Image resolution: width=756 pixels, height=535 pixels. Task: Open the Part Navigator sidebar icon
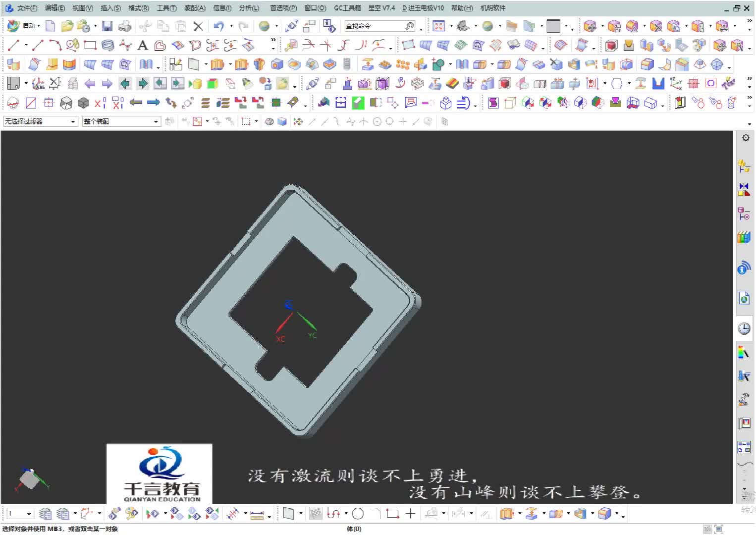point(744,214)
